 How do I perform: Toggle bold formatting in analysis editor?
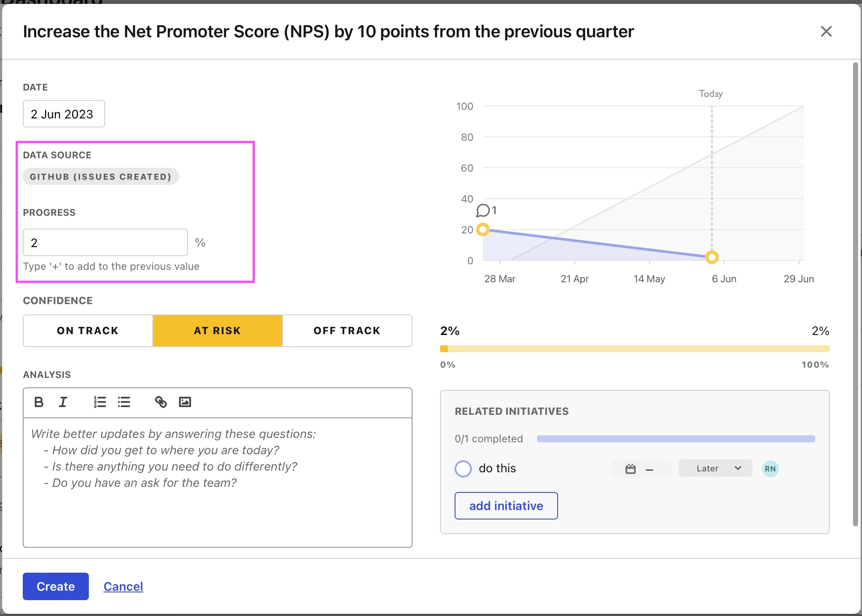39,402
